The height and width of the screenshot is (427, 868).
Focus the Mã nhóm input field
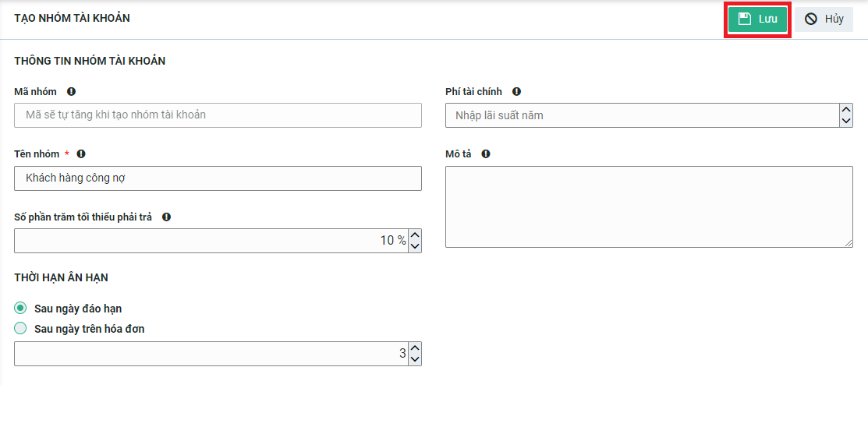(218, 115)
